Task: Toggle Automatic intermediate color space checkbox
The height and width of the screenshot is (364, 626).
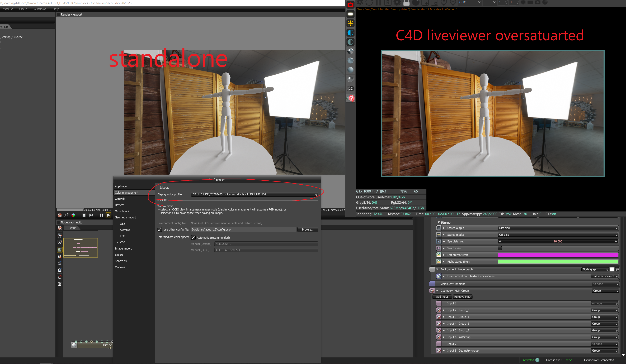Action: click(x=193, y=238)
